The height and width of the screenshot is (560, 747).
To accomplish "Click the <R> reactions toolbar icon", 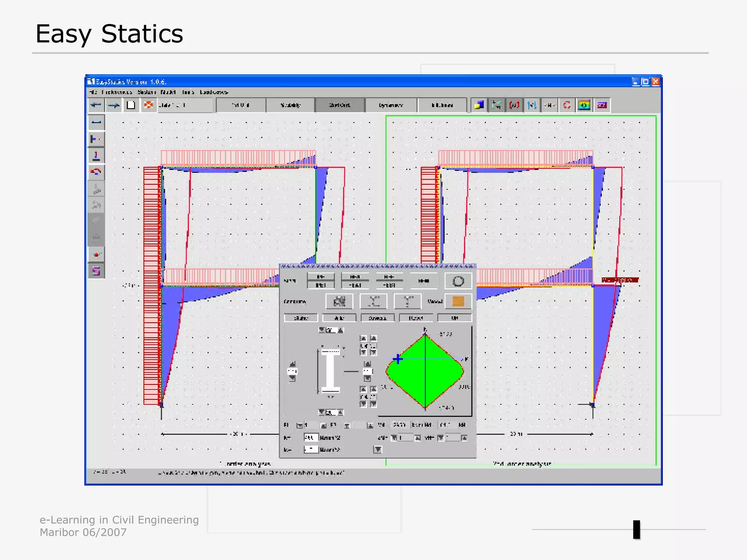I will click(549, 105).
